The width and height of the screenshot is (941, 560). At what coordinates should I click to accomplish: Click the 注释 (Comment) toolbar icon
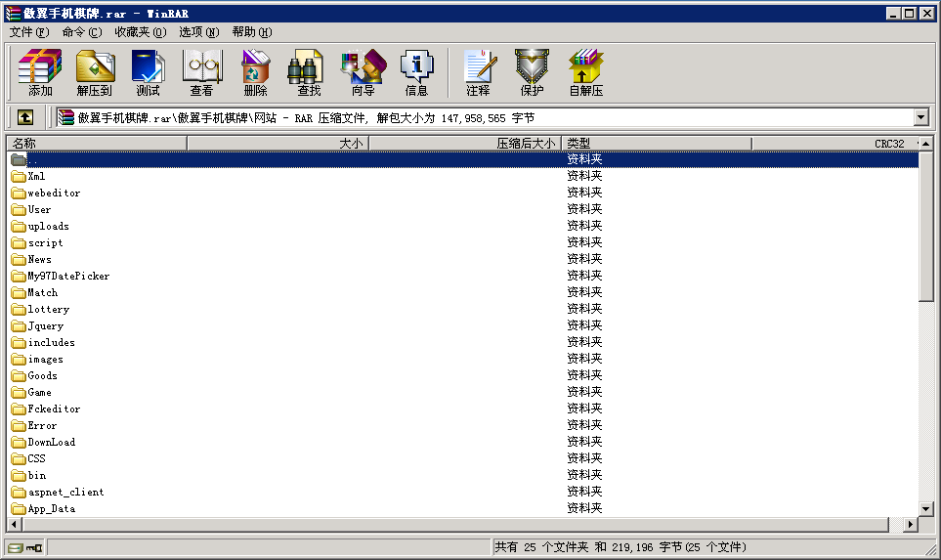(478, 72)
